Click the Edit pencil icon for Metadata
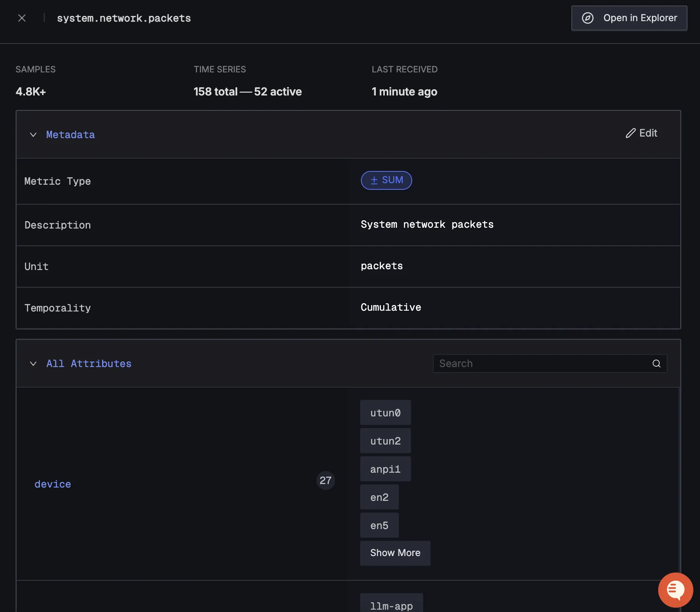Screen dimensions: 700x612 tap(630, 133)
